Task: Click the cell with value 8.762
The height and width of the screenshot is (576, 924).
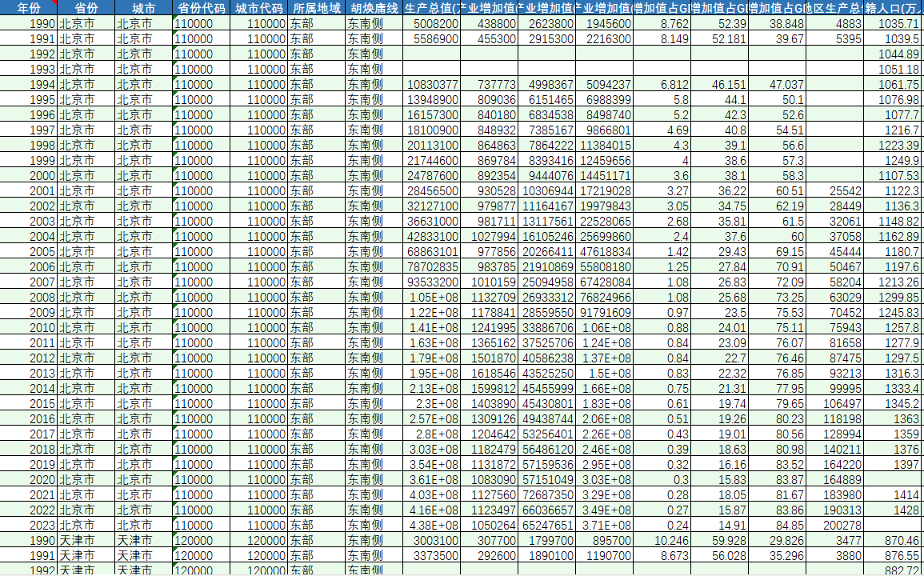Action: coord(662,24)
